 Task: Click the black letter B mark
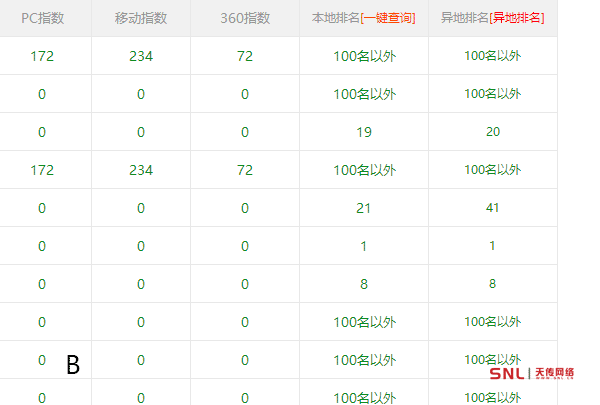point(73,366)
